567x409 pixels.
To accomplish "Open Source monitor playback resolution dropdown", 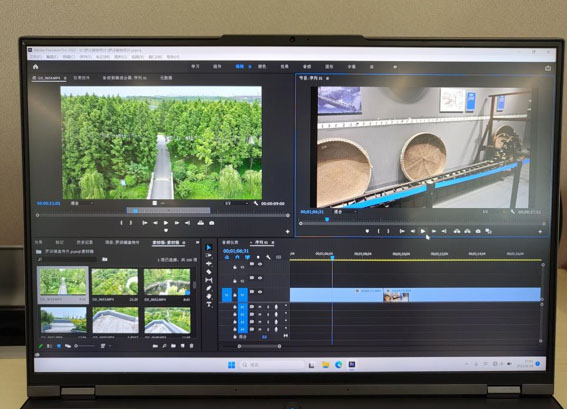I will [236, 204].
